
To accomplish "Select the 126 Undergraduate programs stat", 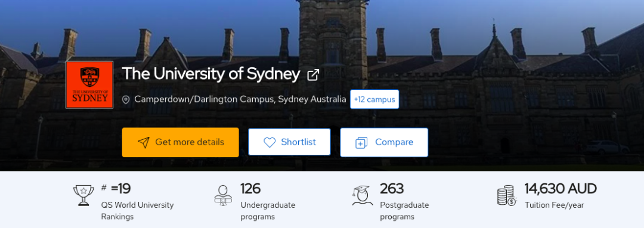I will 250,189.
